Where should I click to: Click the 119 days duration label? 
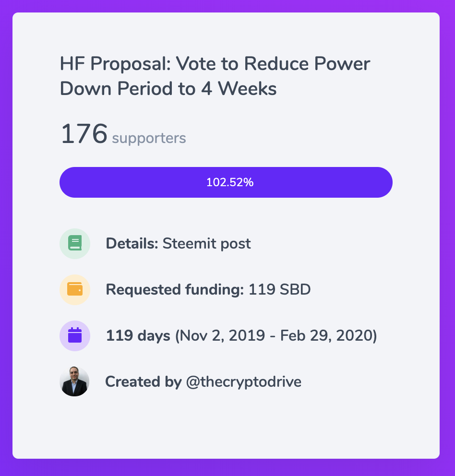point(138,336)
